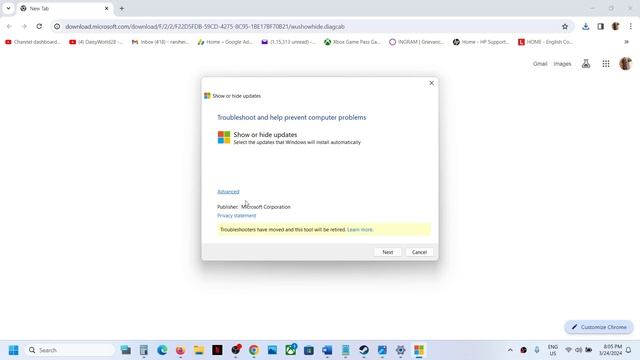Open Photos app from taskbar
Screen dimensions: 640x360
(x=272, y=350)
